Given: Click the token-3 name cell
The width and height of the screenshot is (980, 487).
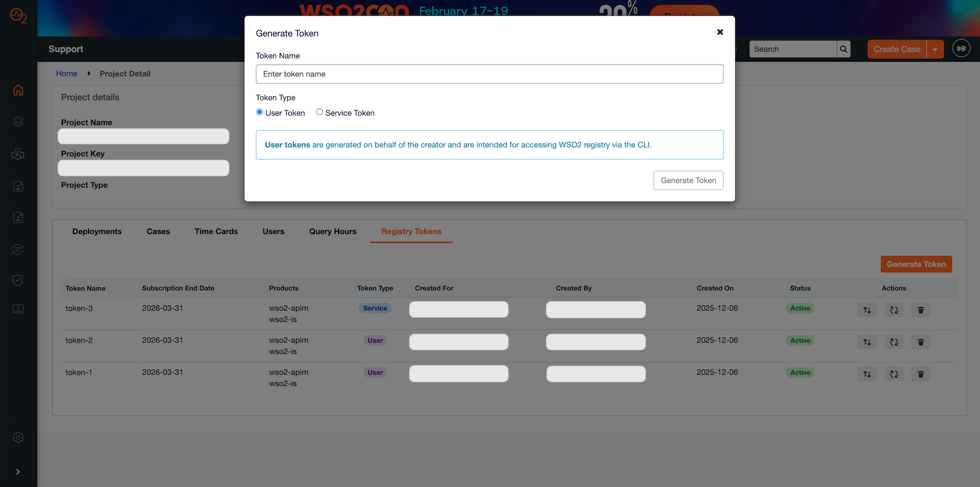Looking at the screenshot, I should tap(79, 308).
